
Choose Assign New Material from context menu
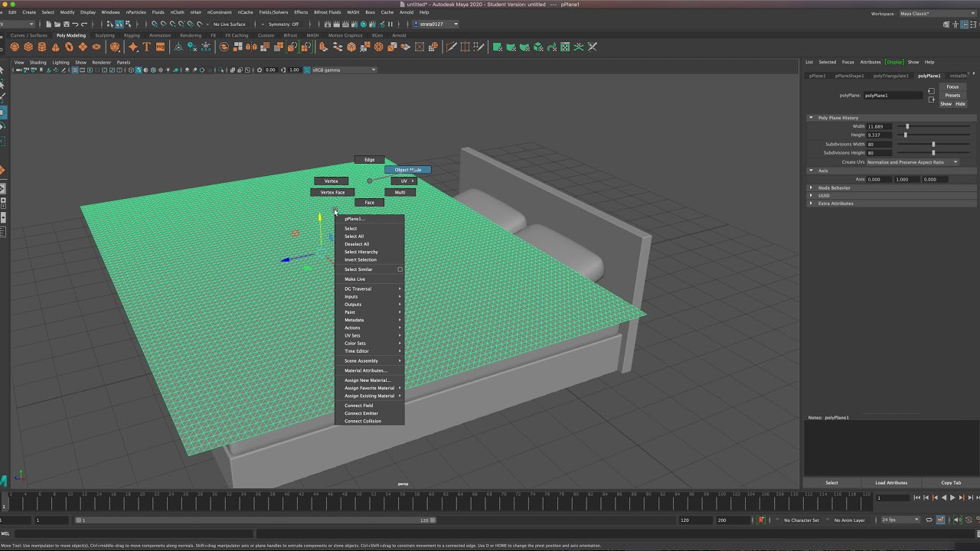tap(367, 380)
